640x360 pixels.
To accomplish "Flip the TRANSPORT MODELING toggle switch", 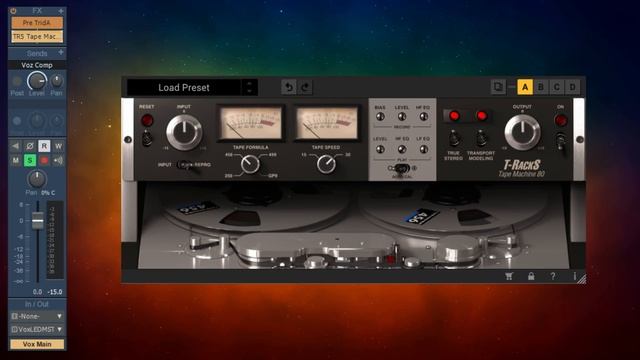I will coord(482,138).
